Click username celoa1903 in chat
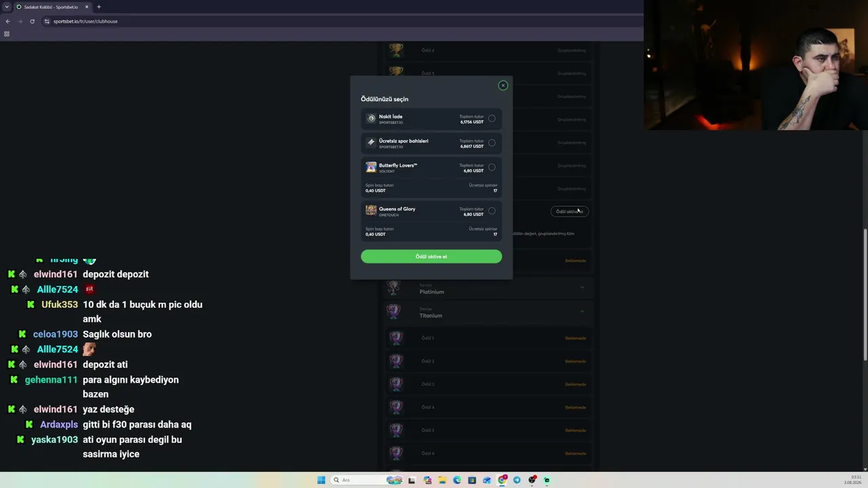The image size is (868, 488). coord(56,334)
